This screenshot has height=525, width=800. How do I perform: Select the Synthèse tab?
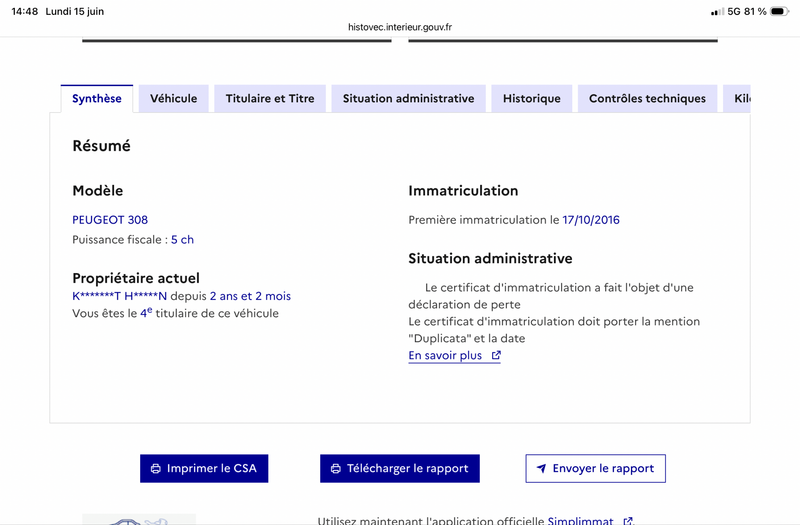(x=97, y=98)
